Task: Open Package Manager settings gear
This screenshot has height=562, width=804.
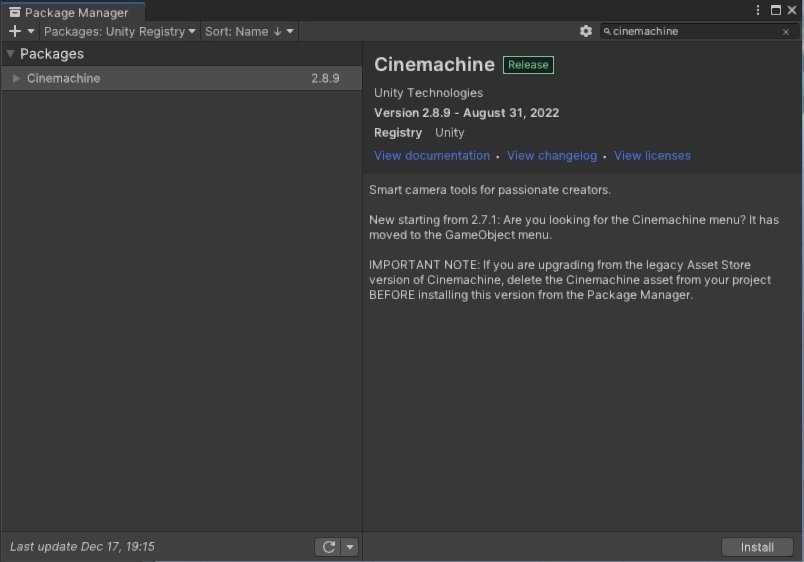Action: tap(586, 31)
